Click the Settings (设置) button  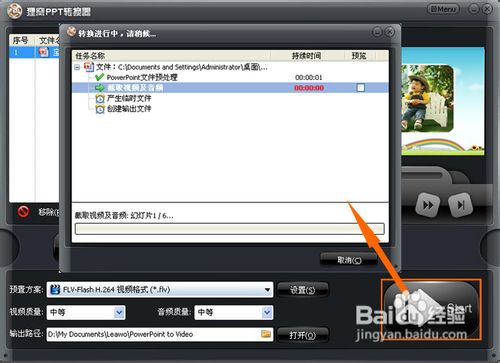pyautogui.click(x=302, y=290)
